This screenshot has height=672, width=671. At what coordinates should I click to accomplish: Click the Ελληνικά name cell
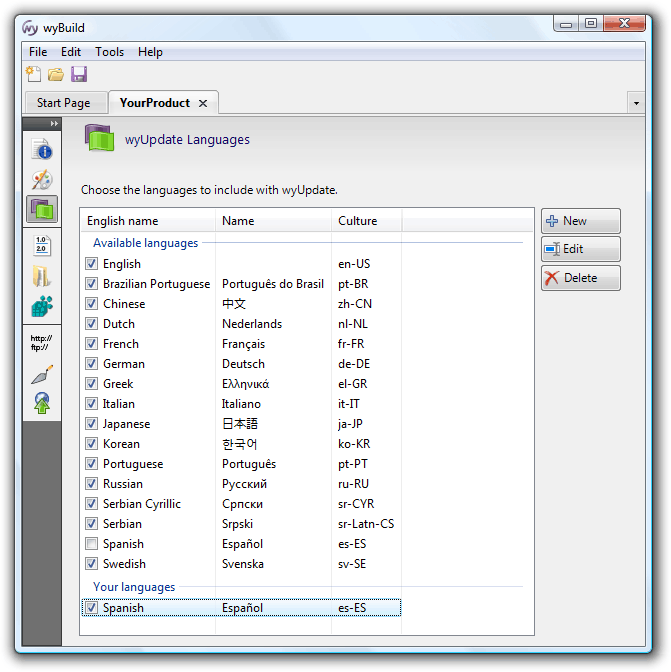[x=246, y=384]
